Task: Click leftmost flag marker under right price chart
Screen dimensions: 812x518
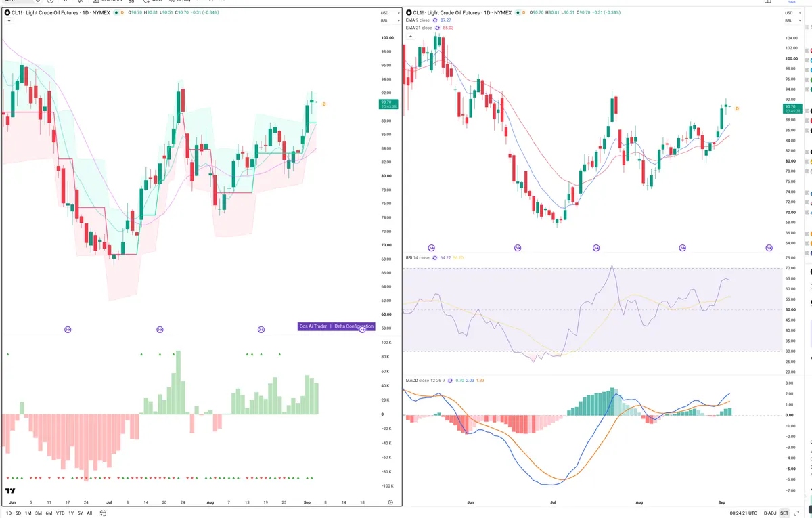Action: coord(432,248)
